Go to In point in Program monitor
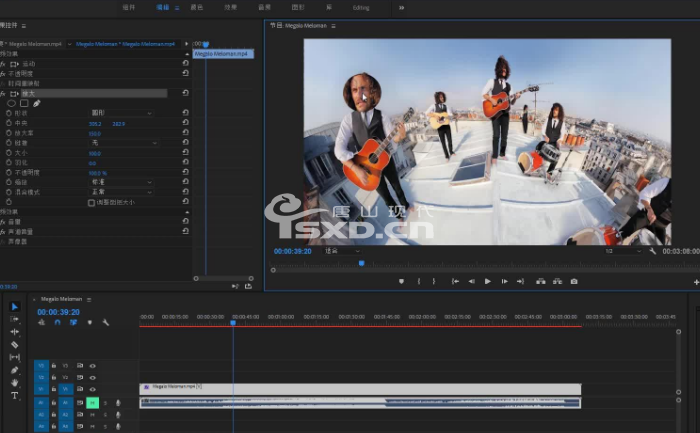The width and height of the screenshot is (700, 433). 455,281
